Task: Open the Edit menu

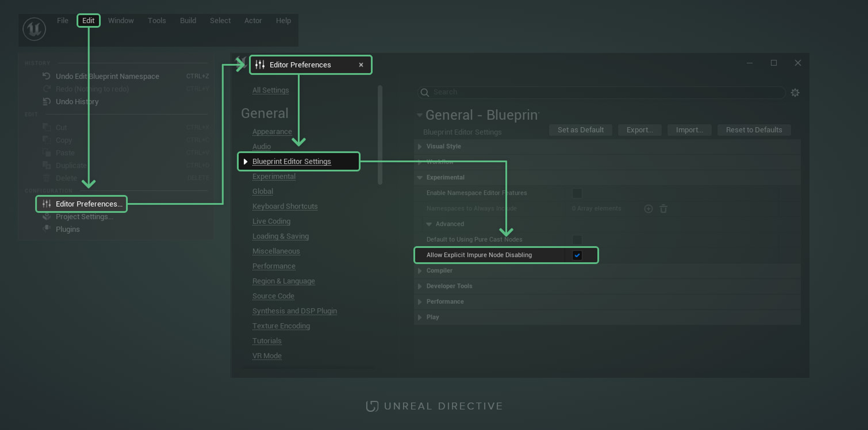Action: (88, 21)
